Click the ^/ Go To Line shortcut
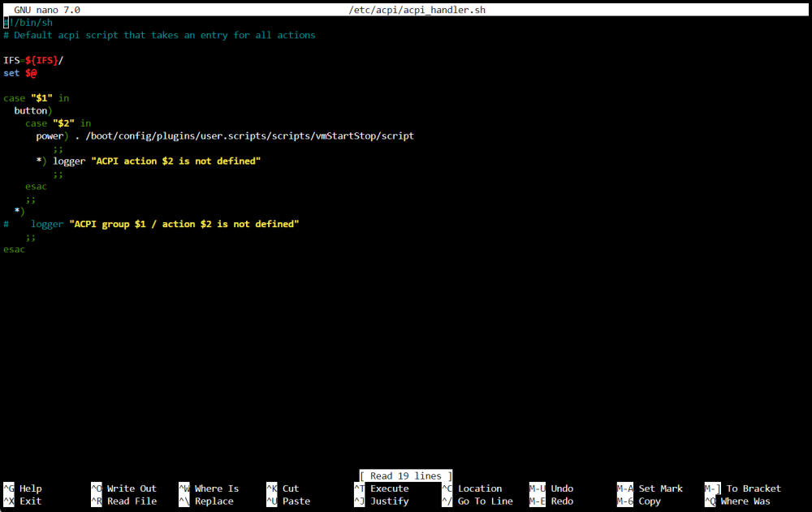The image size is (812, 512). pos(477,501)
